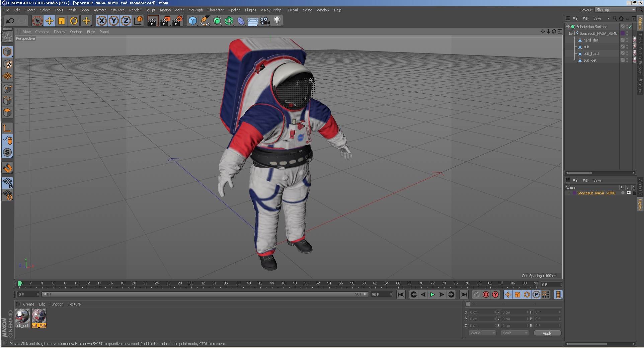
Task: Toggle X axis lock
Action: [102, 21]
